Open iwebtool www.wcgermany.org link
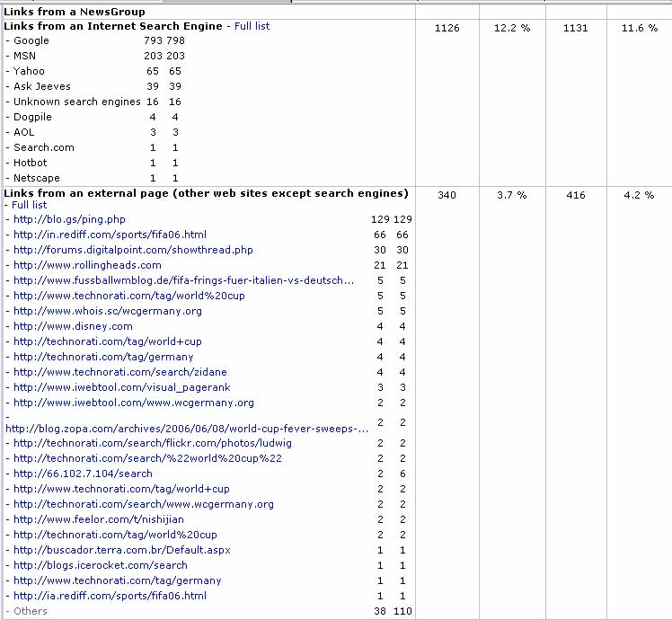 [x=134, y=403]
